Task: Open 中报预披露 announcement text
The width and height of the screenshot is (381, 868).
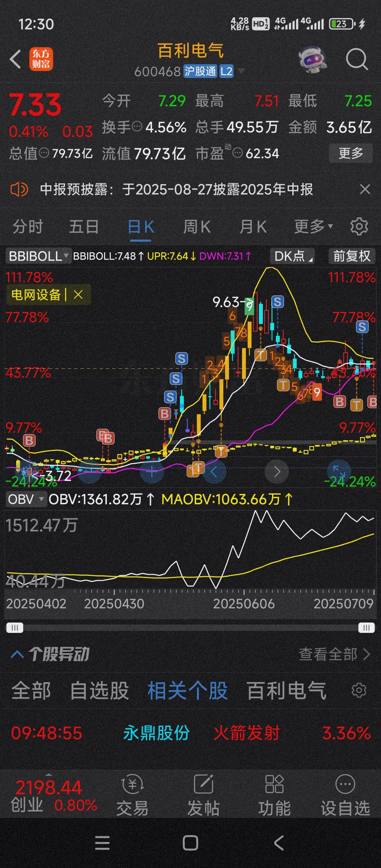Action: tap(176, 189)
